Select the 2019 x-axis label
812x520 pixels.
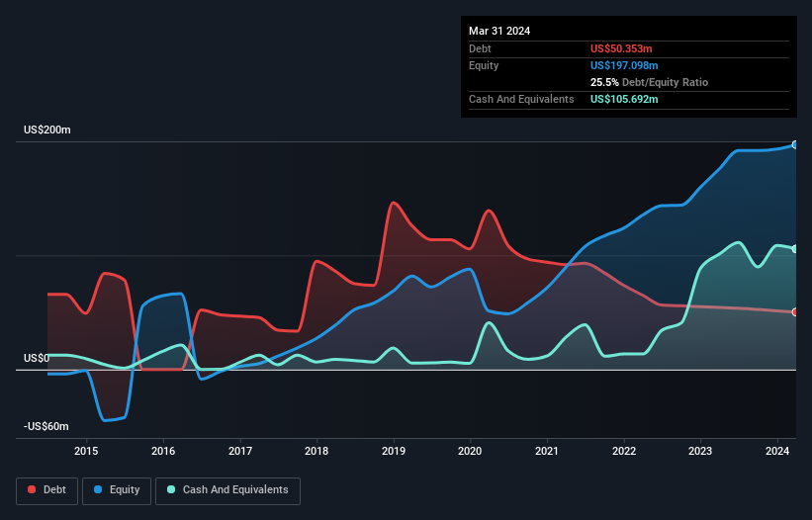click(394, 451)
